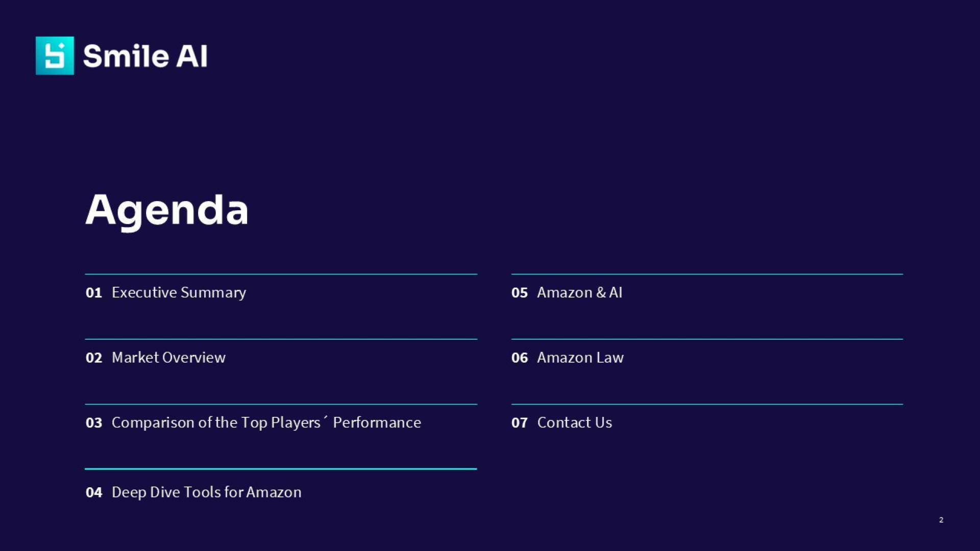Click the divider line above Contact Us
Screen dimensions: 980x551
pos(707,404)
